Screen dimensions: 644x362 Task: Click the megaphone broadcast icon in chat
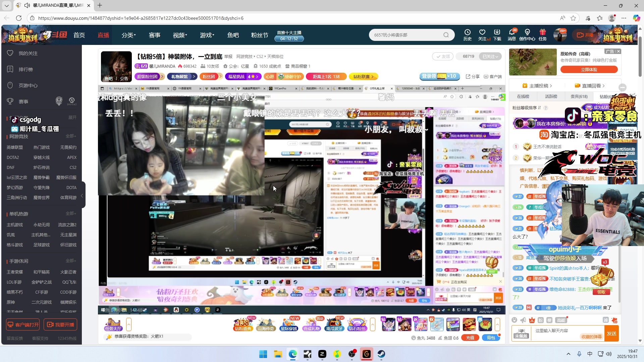pos(523,320)
